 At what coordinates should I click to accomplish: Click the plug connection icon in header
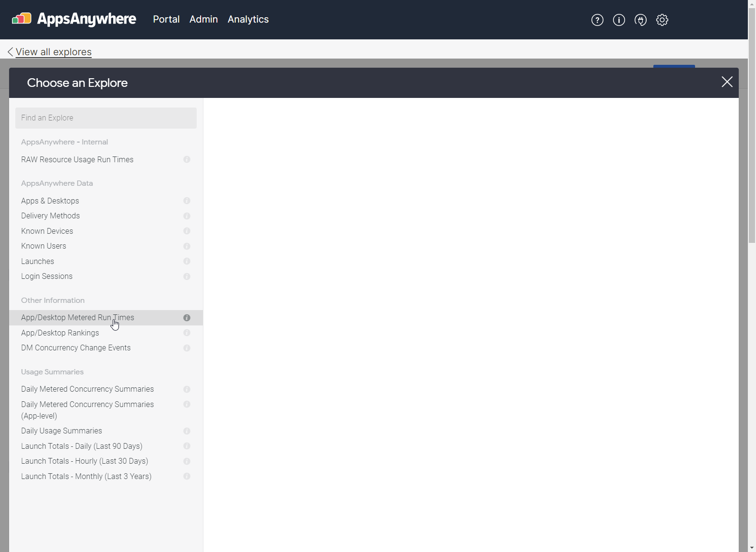[x=640, y=20]
